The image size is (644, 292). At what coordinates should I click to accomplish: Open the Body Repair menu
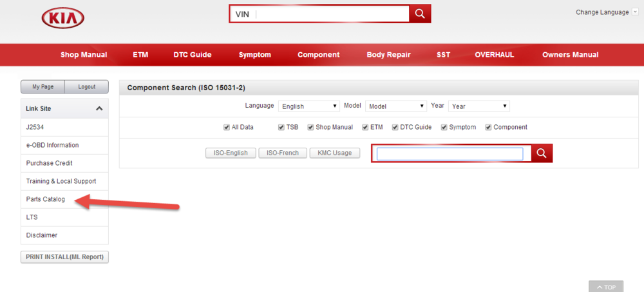pyautogui.click(x=388, y=55)
